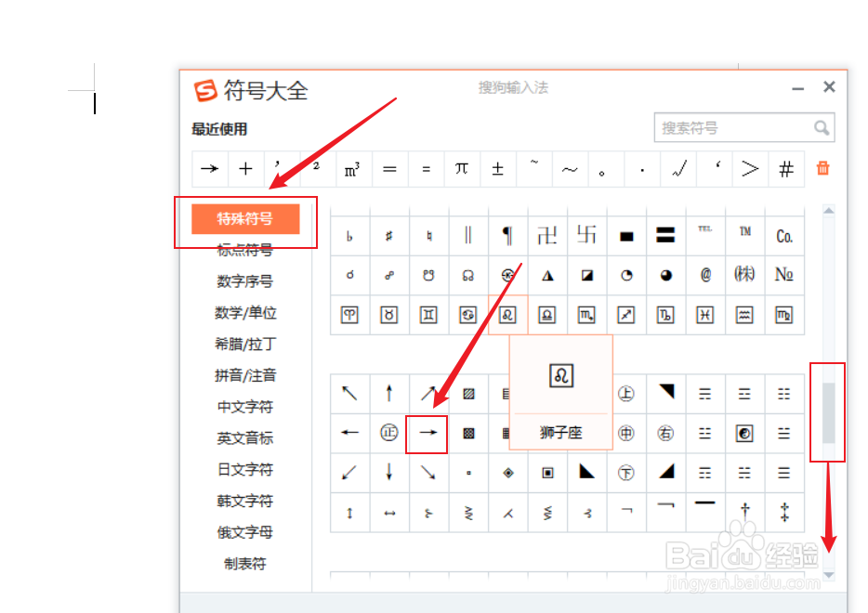Image resolution: width=868 pixels, height=613 pixels.
Task: Select the 特殊符号 category
Action: [x=245, y=219]
